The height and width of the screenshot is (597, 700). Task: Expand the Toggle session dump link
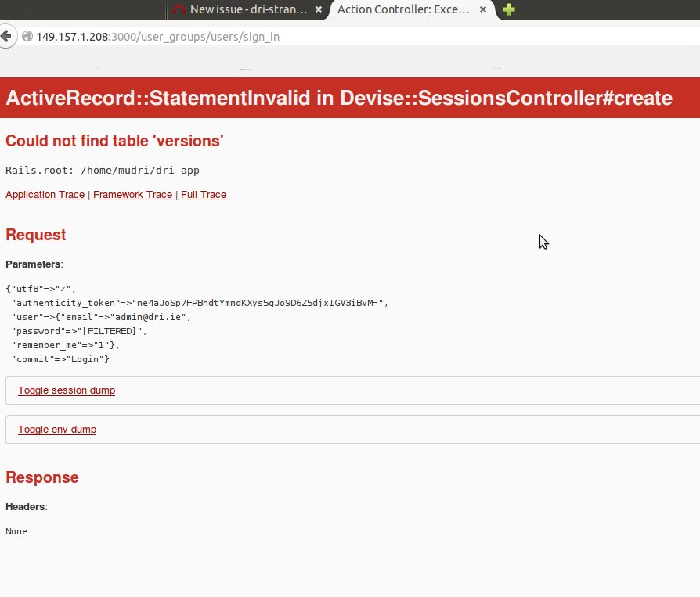coord(67,390)
